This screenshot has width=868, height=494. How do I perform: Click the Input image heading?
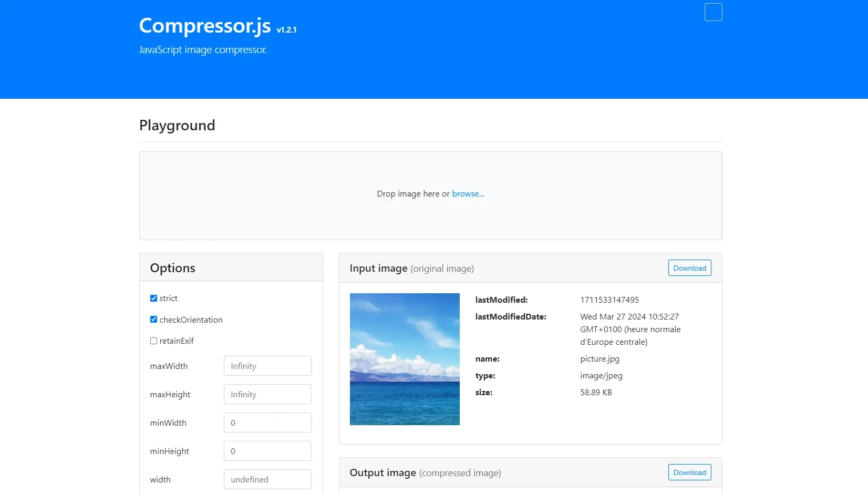point(411,268)
